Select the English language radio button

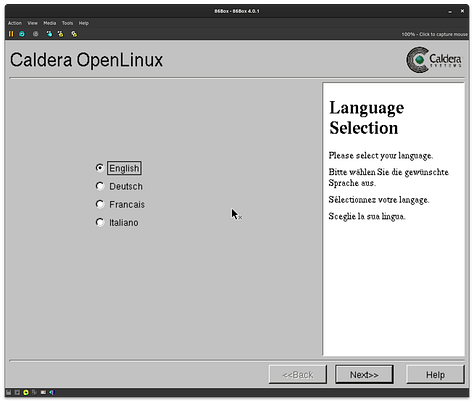99,168
